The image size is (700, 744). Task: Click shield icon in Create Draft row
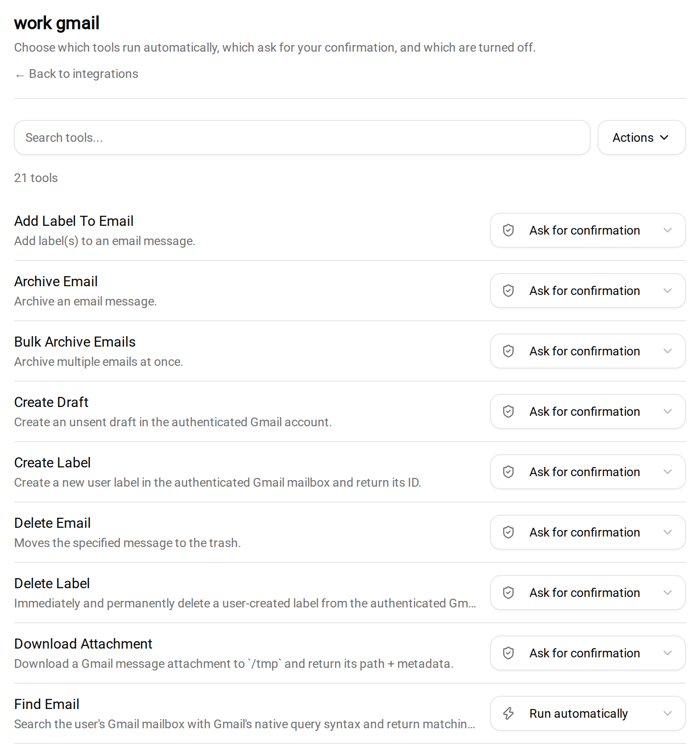pyautogui.click(x=508, y=411)
